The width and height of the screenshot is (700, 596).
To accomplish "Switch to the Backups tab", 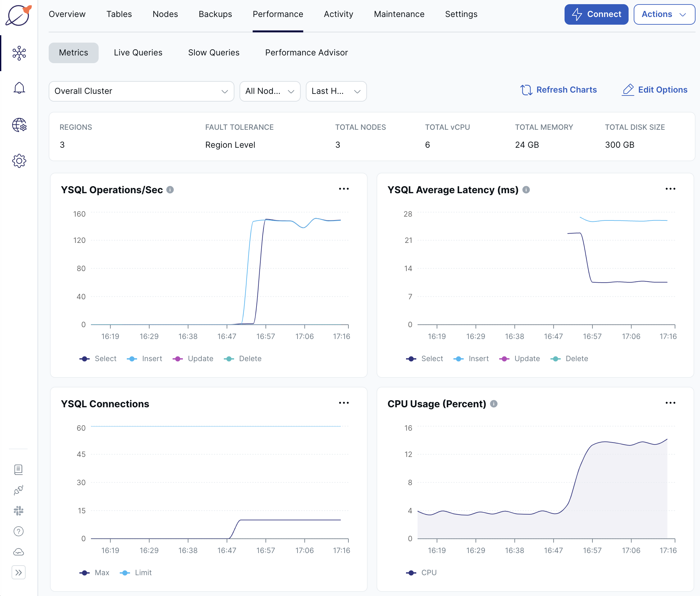I will coord(215,14).
